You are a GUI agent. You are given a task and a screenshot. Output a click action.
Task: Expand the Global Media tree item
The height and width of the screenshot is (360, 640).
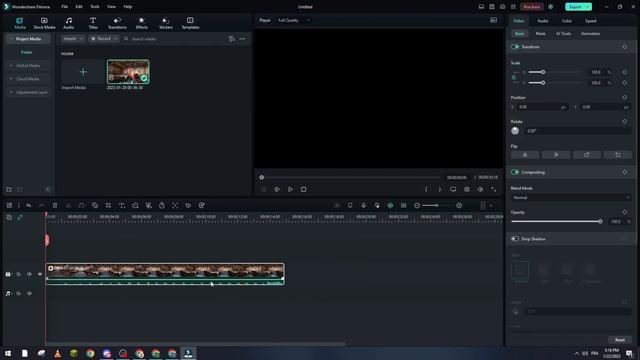pyautogui.click(x=11, y=66)
